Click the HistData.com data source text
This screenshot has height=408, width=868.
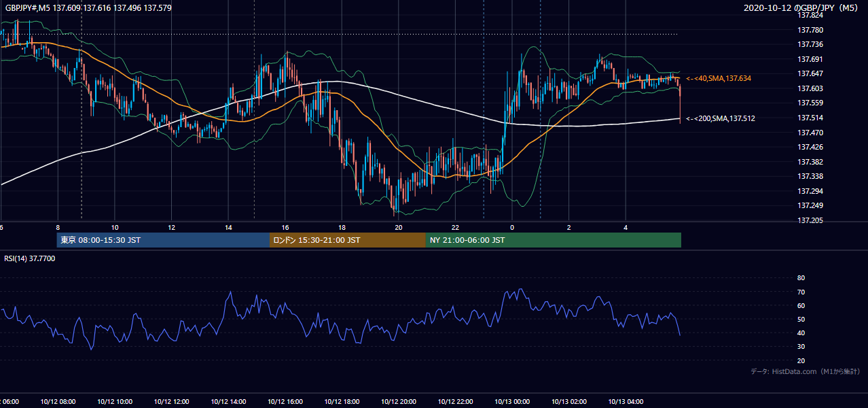coord(806,371)
